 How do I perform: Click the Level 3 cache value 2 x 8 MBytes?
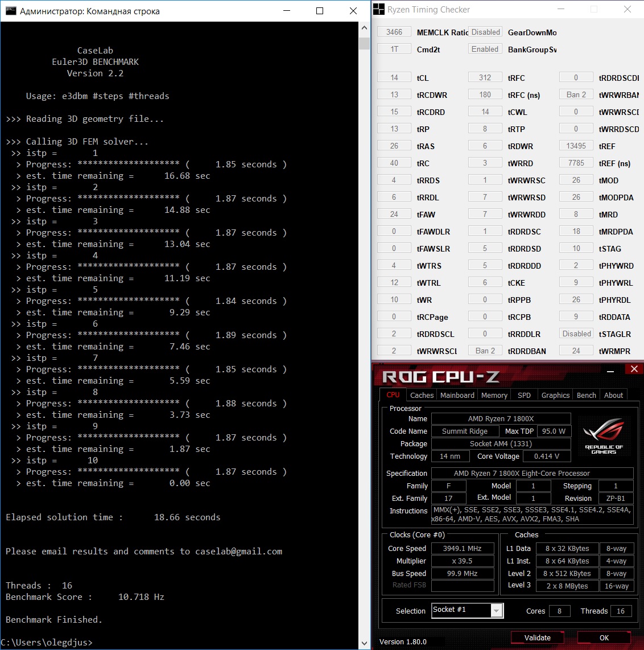pos(567,586)
